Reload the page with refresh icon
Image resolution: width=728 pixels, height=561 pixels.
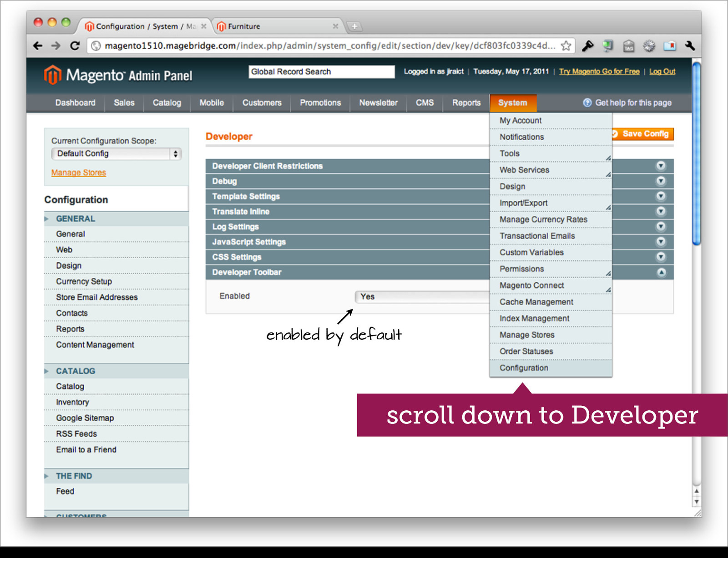(x=75, y=46)
